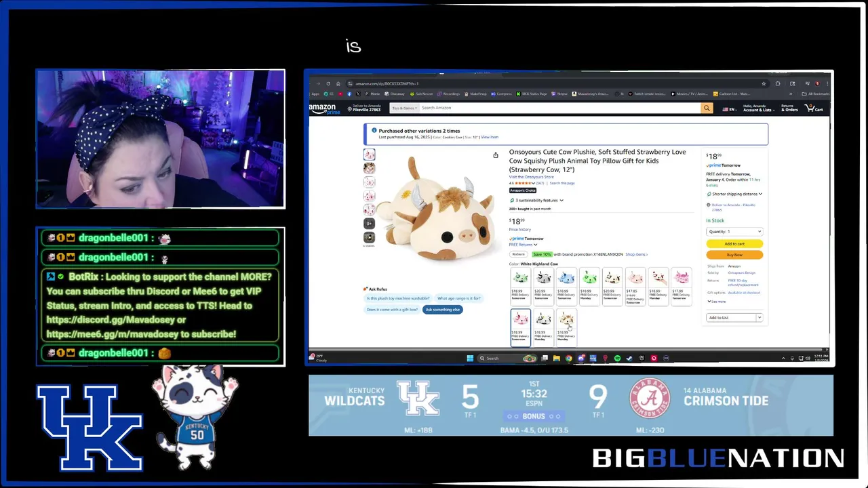
Task: Select the blue cow color variant
Action: point(567,287)
